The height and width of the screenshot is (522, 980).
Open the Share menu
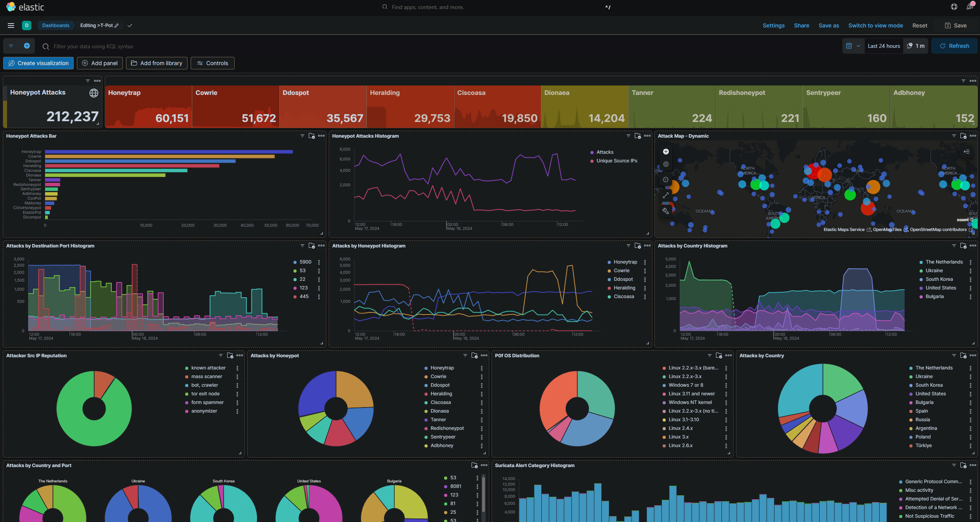801,25
